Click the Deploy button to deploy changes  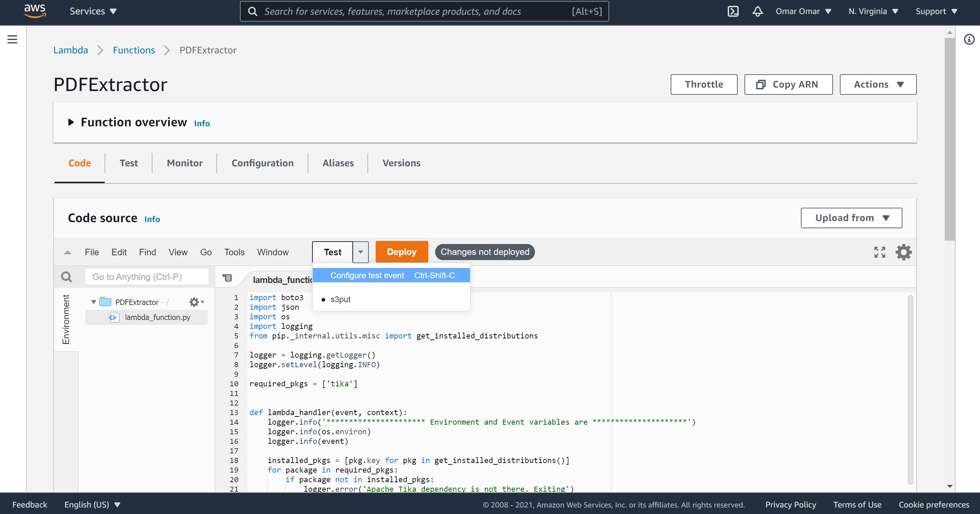tap(401, 252)
